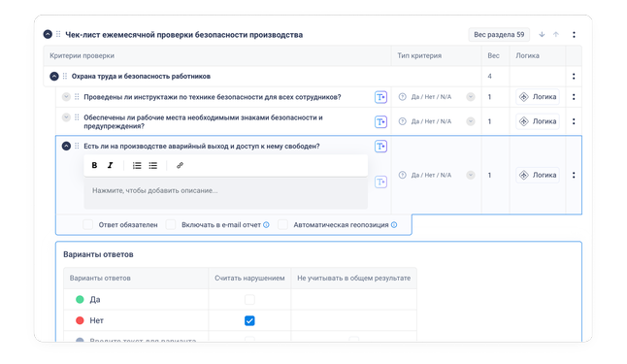Click the 'Считать нарушением' column header
The image size is (627, 364).
[x=249, y=278]
